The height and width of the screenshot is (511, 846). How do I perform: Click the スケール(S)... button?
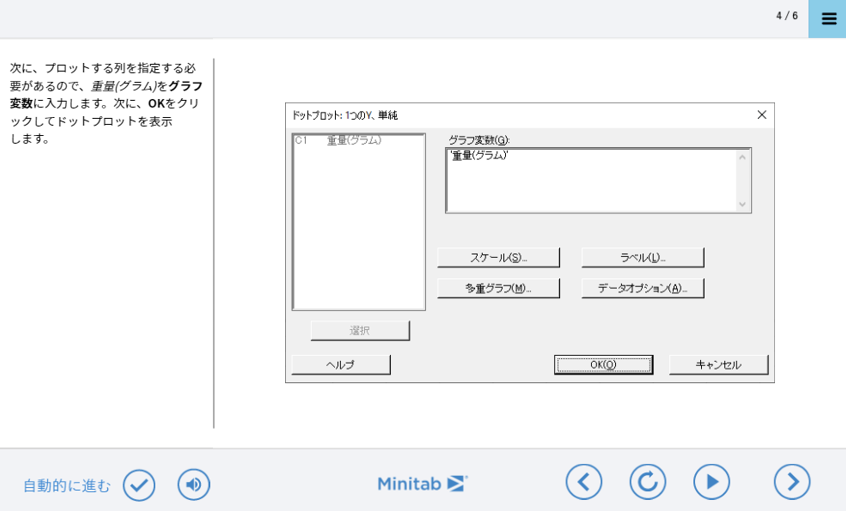click(498, 258)
